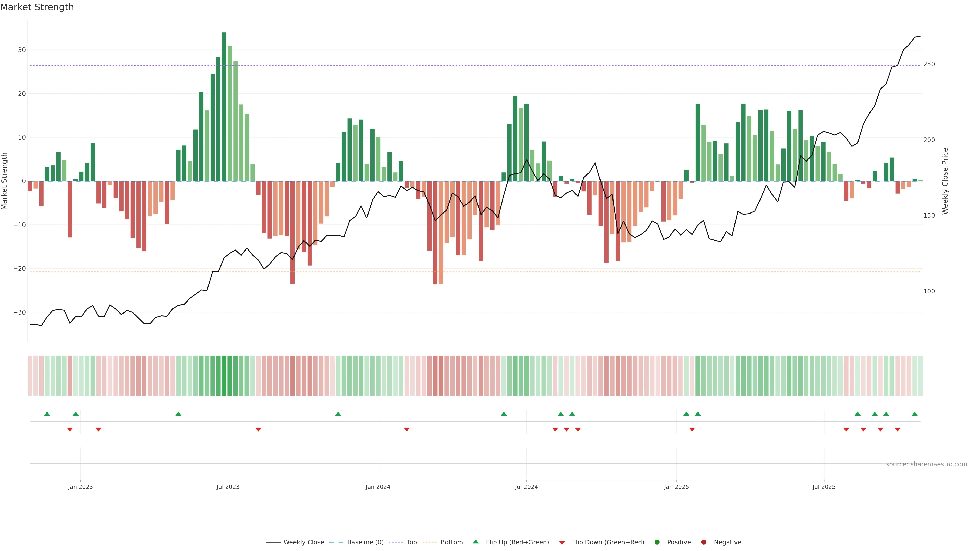
Task: Click the orange dotted Bottom threshold line
Action: (381, 272)
